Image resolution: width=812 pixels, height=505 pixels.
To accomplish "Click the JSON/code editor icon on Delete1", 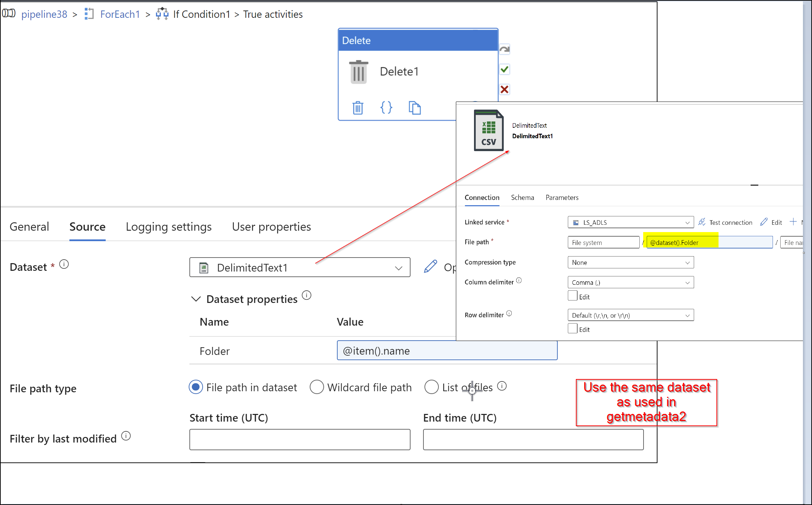I will 386,107.
